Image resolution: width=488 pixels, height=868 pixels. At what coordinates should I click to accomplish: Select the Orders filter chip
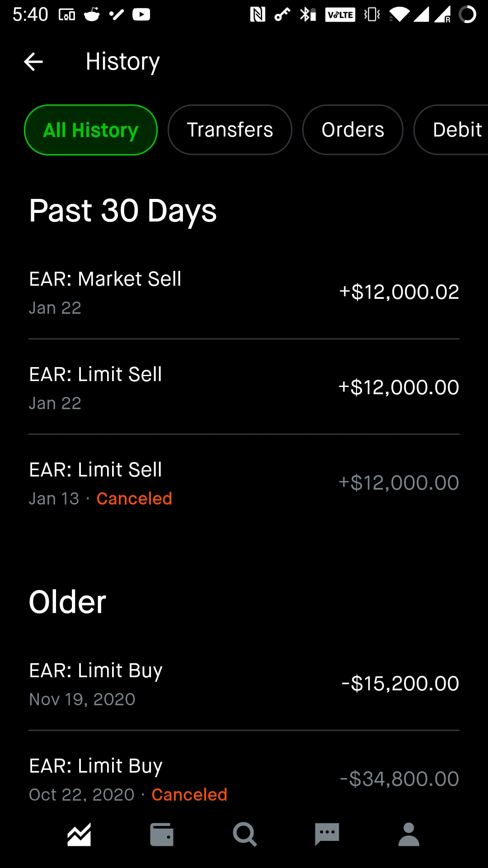tap(353, 130)
